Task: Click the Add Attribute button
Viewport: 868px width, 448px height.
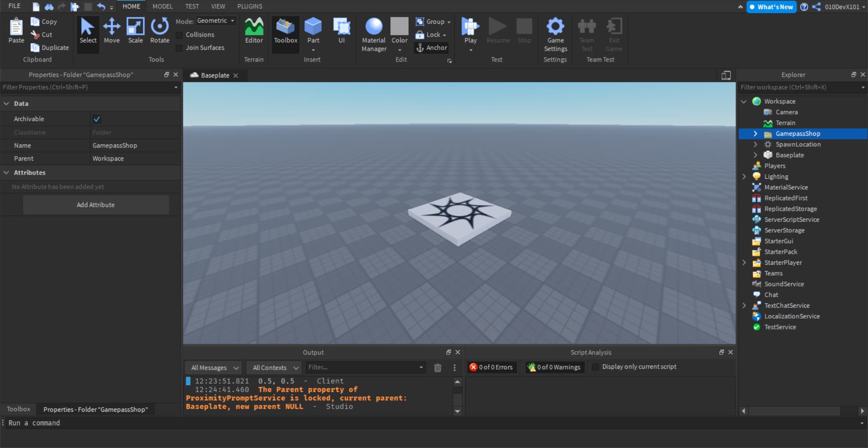Action: point(96,205)
